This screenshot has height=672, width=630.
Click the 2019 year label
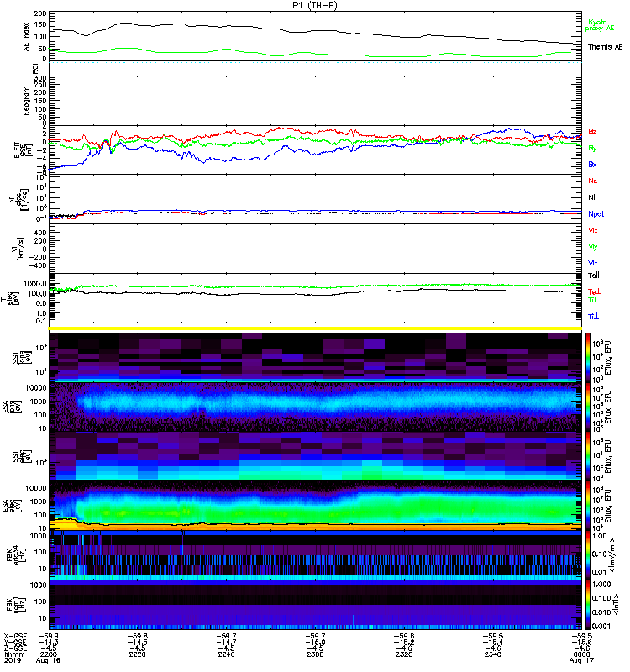[x=12, y=660]
